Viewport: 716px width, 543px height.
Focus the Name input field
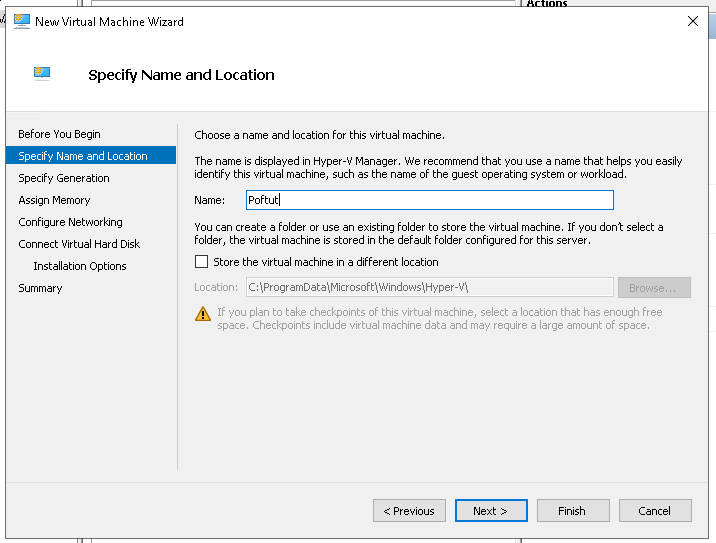(x=430, y=200)
